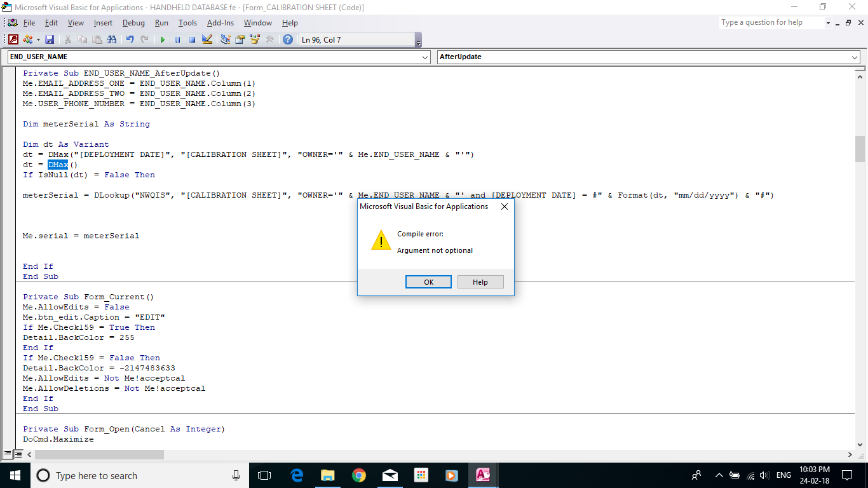Image resolution: width=868 pixels, height=488 pixels.
Task: Toggle Design Mode icon
Action: [x=207, y=39]
